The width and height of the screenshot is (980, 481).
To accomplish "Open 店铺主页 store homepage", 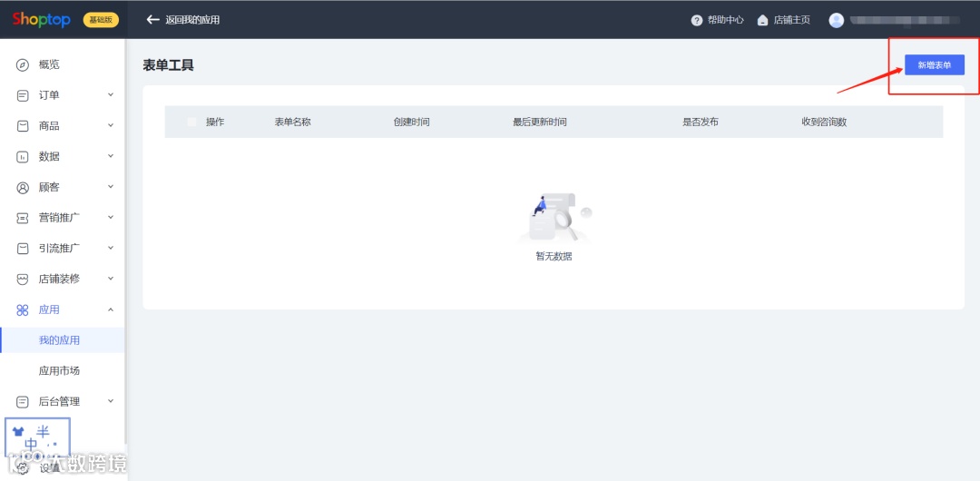I will [792, 20].
